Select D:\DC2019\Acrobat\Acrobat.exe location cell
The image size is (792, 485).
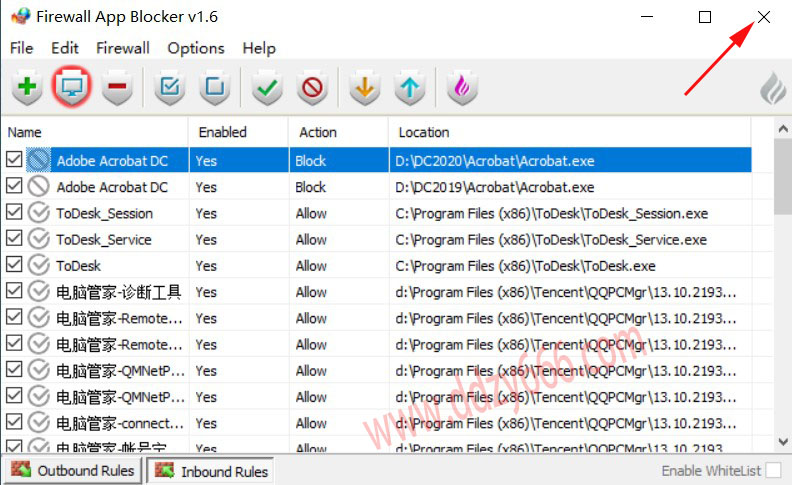(570, 187)
